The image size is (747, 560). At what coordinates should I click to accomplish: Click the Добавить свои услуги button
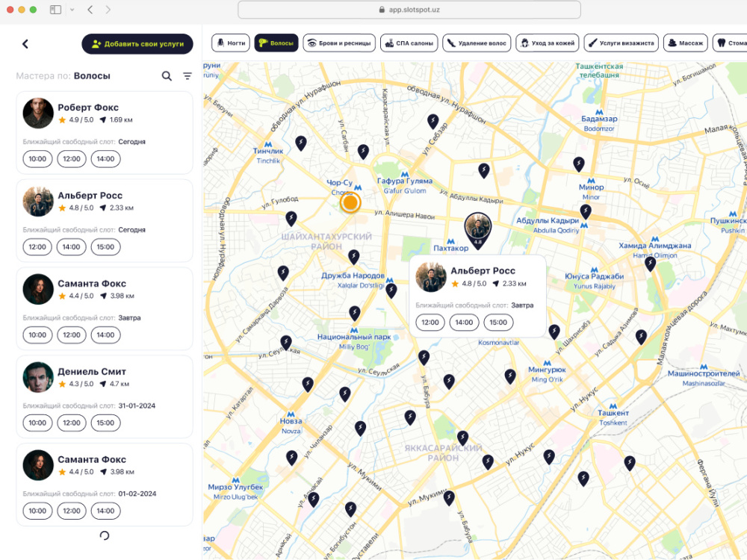pyautogui.click(x=137, y=44)
